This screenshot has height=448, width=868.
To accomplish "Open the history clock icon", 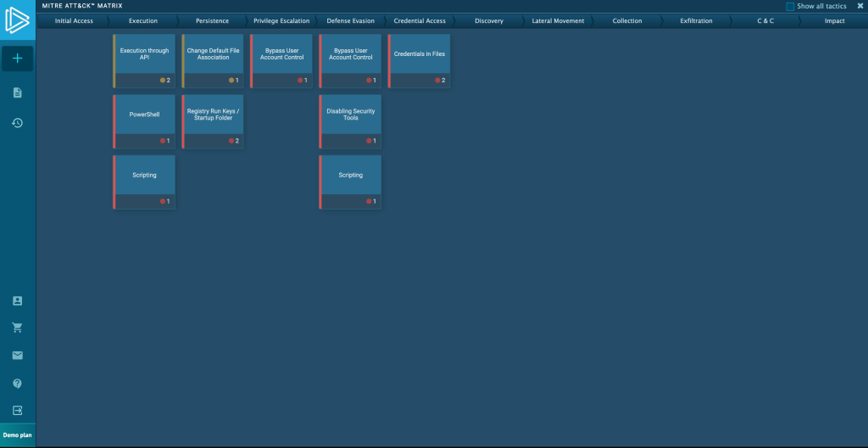I will (x=17, y=122).
